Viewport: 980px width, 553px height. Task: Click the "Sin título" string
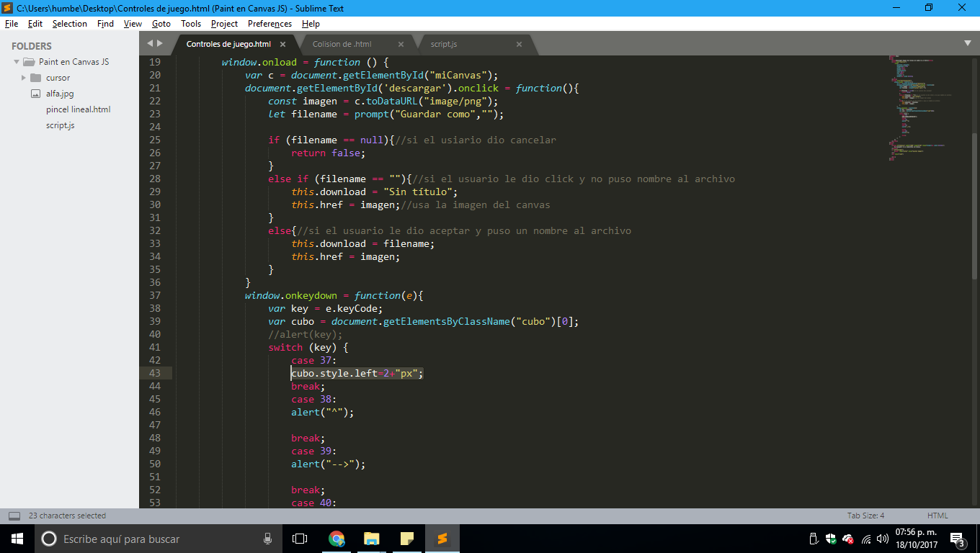pyautogui.click(x=418, y=192)
